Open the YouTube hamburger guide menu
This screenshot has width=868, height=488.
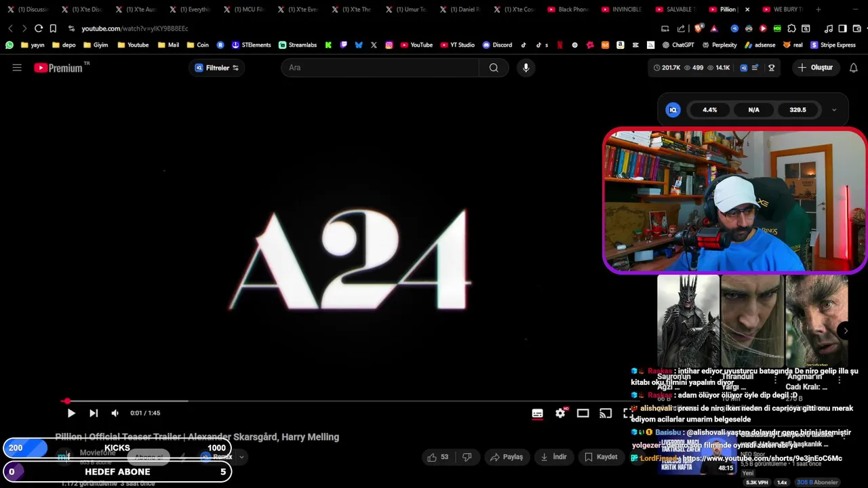[17, 68]
